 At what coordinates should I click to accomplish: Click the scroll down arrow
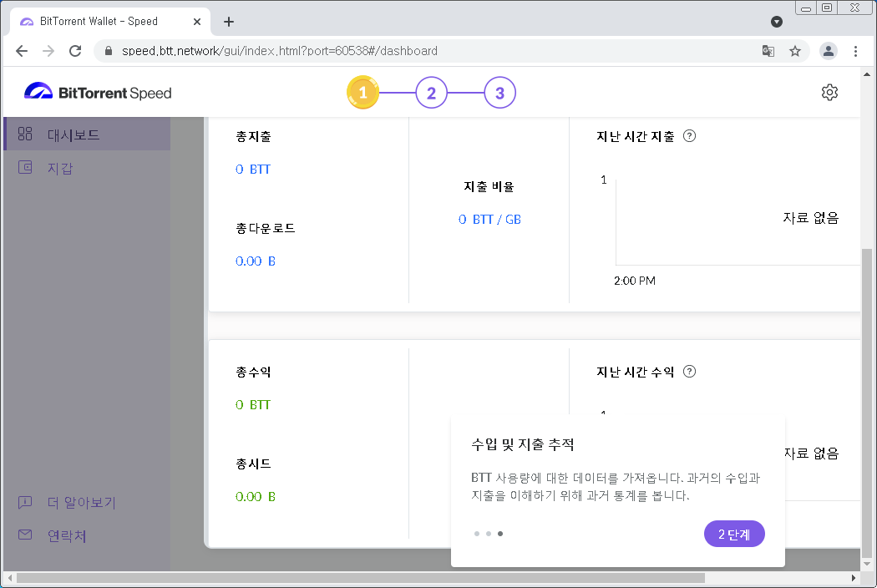point(867,564)
